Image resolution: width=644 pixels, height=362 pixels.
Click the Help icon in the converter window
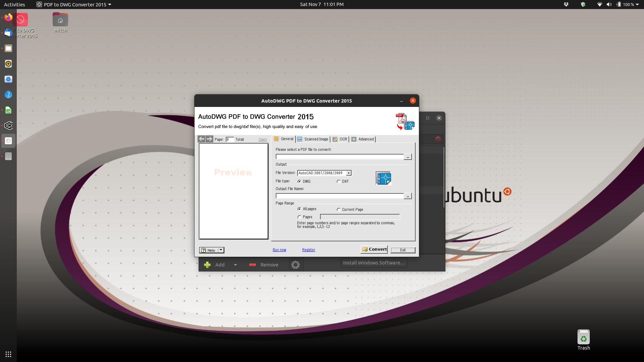[x=204, y=250]
